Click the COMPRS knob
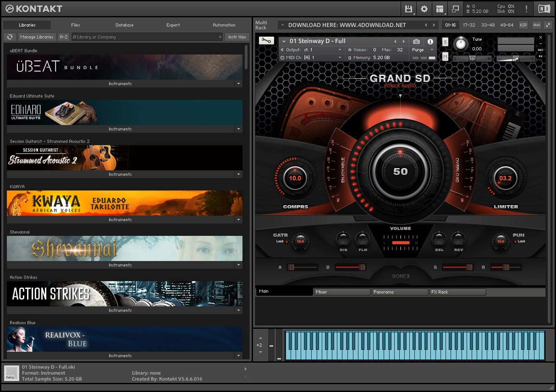This screenshot has height=392, width=556. [x=295, y=178]
